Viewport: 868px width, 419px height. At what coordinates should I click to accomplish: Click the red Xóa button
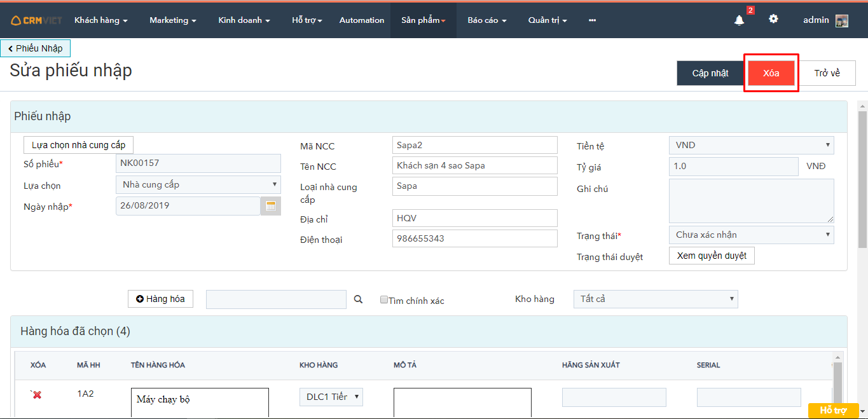(x=771, y=73)
